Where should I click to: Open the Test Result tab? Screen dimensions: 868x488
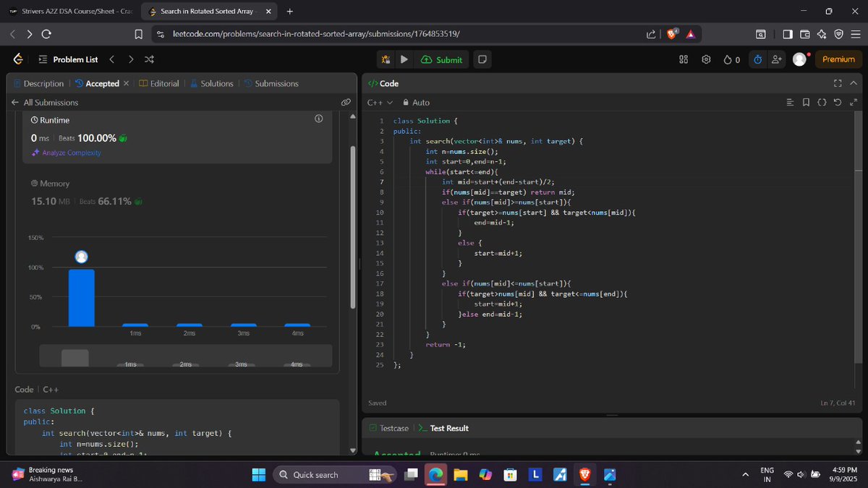(x=443, y=428)
